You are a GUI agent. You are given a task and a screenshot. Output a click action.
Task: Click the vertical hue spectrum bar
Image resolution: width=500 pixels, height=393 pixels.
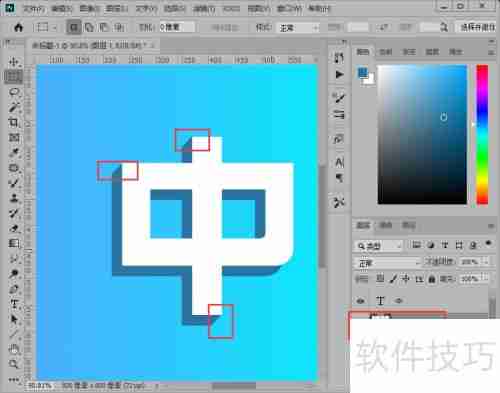tap(482, 134)
